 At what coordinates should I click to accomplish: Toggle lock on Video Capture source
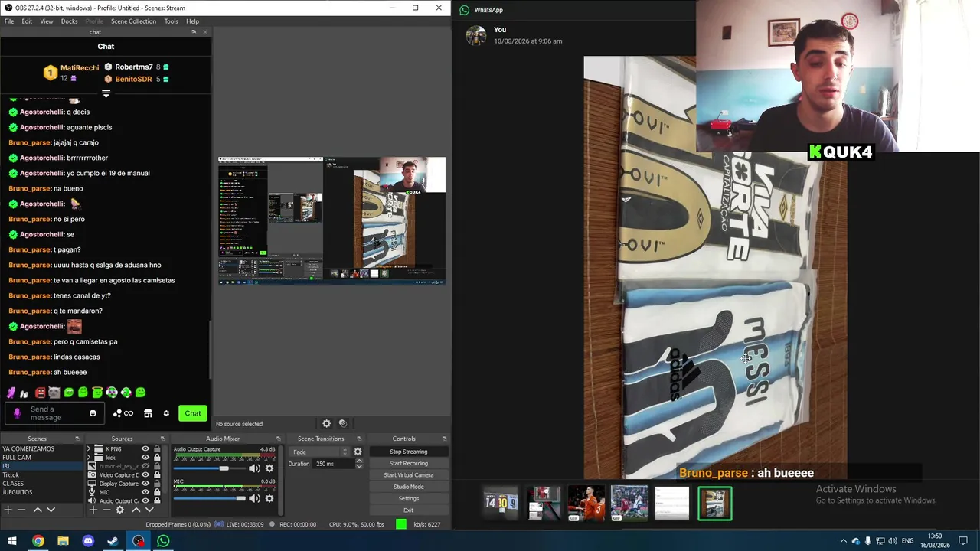coord(157,474)
